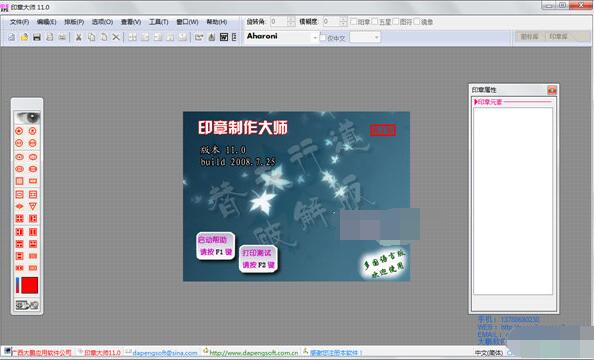
Task: Click the Delete X toolbar icon
Action: [x=116, y=37]
